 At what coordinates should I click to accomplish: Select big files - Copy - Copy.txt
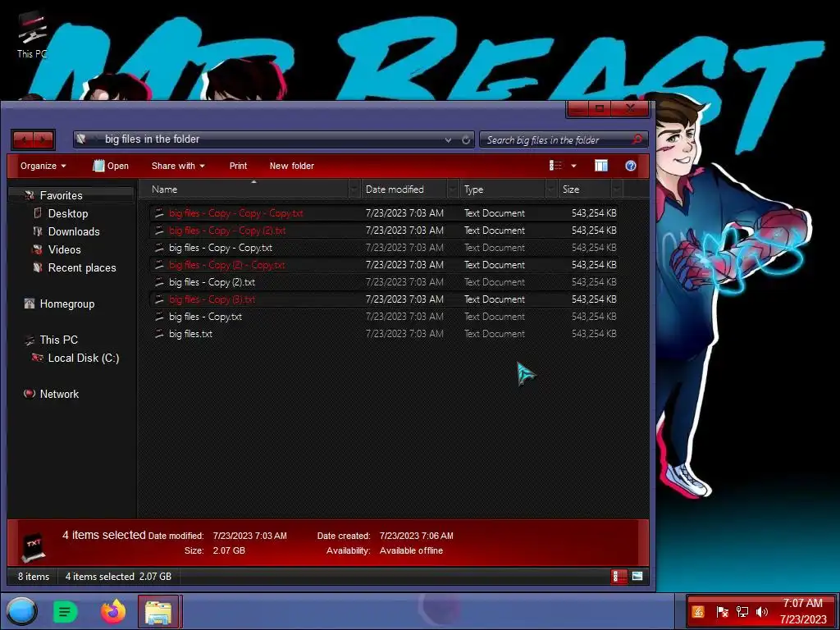tap(384, 248)
